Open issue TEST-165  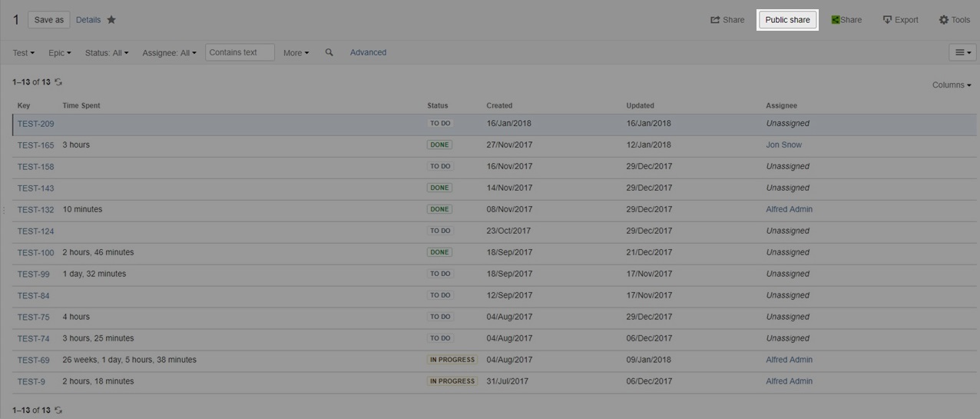pos(35,145)
